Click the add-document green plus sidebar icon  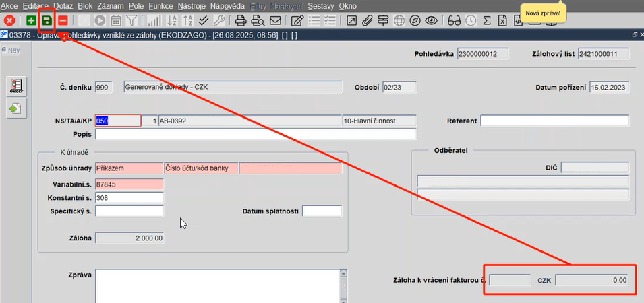(x=17, y=108)
